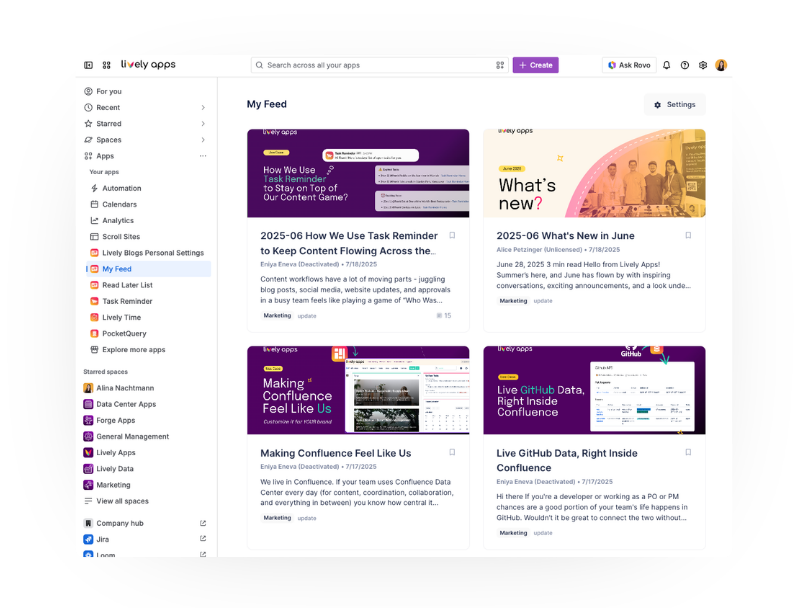Click Lively Blogs Personal Settings icon
This screenshot has height=608, width=803.
point(94,253)
